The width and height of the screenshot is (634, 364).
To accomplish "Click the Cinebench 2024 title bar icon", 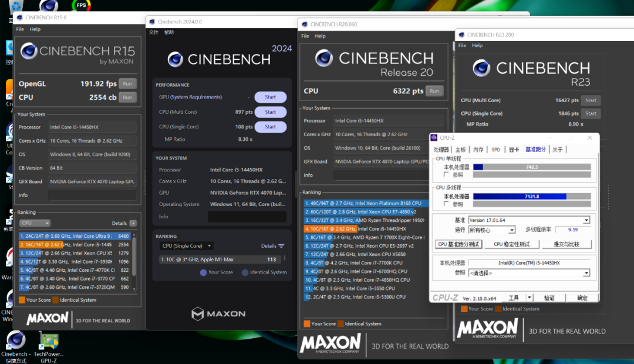I will 152,22.
